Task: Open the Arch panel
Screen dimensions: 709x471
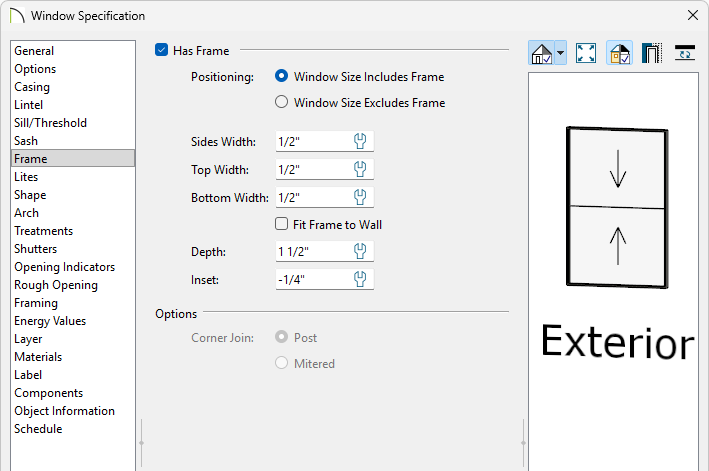Action: (x=73, y=213)
